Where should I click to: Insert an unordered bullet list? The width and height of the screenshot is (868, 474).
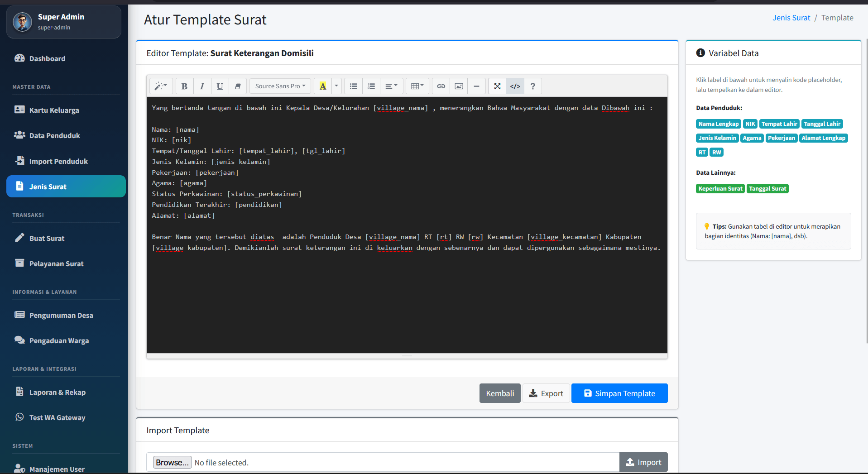pyautogui.click(x=354, y=86)
